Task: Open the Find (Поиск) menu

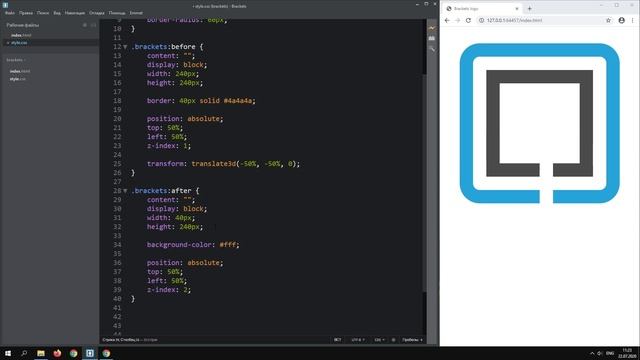Action: 43,13
